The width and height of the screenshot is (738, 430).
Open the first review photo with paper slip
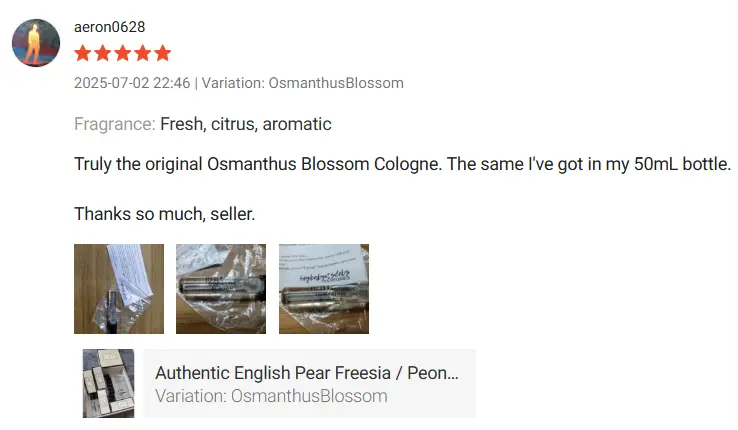[119, 289]
